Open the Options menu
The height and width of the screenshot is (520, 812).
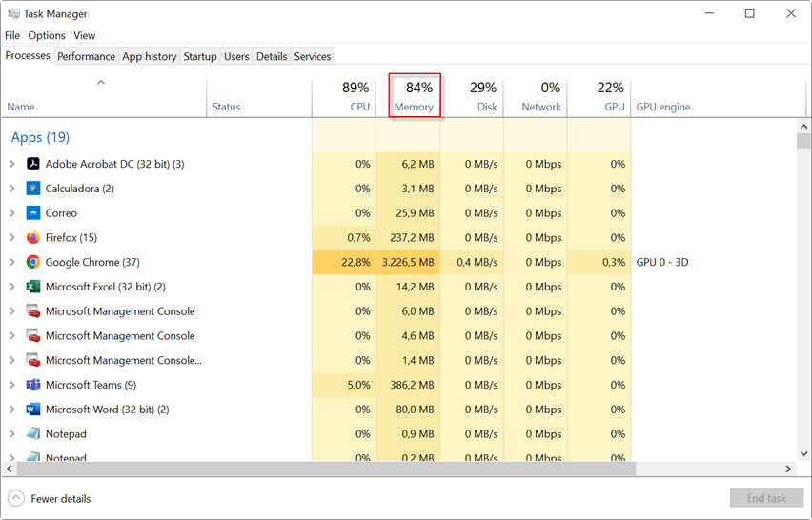(47, 35)
